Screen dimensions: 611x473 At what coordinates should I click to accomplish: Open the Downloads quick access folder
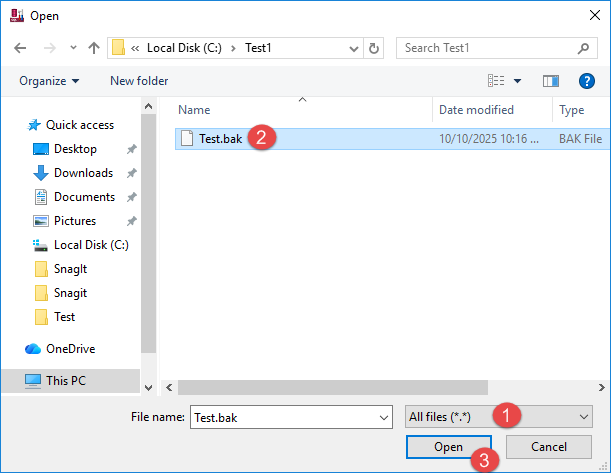coord(82,173)
